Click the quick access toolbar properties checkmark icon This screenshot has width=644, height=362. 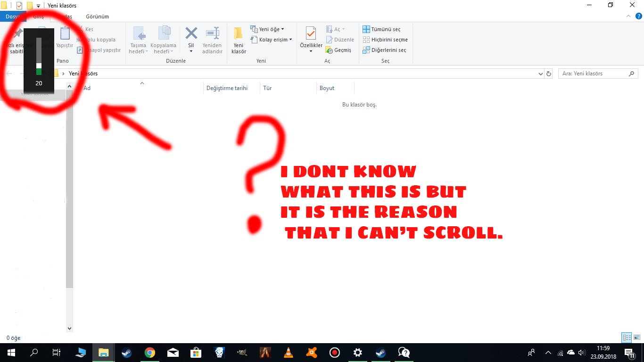(19, 6)
